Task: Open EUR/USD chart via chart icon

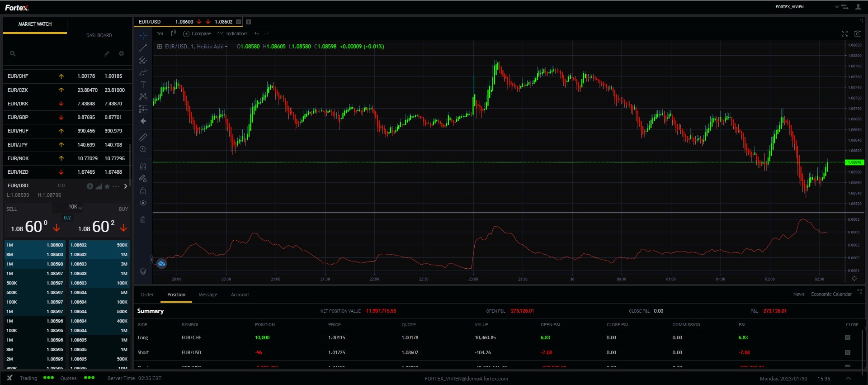Action: click(99, 186)
